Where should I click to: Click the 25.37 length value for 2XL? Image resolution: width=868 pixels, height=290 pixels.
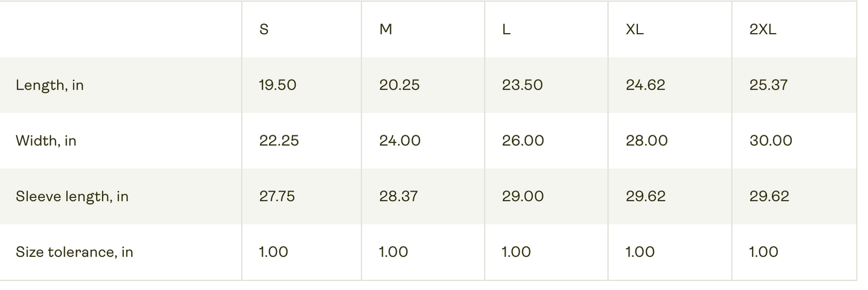(768, 85)
